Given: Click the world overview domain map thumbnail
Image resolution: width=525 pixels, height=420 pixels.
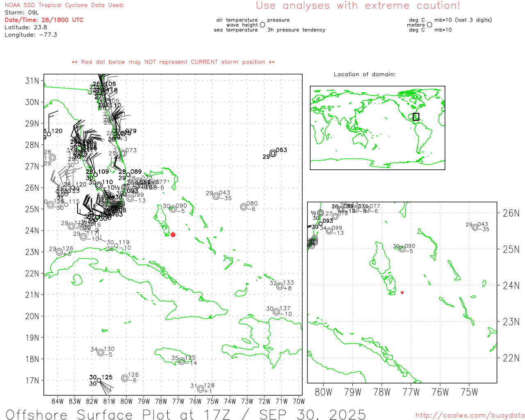Looking at the screenshot, I should point(377,128).
